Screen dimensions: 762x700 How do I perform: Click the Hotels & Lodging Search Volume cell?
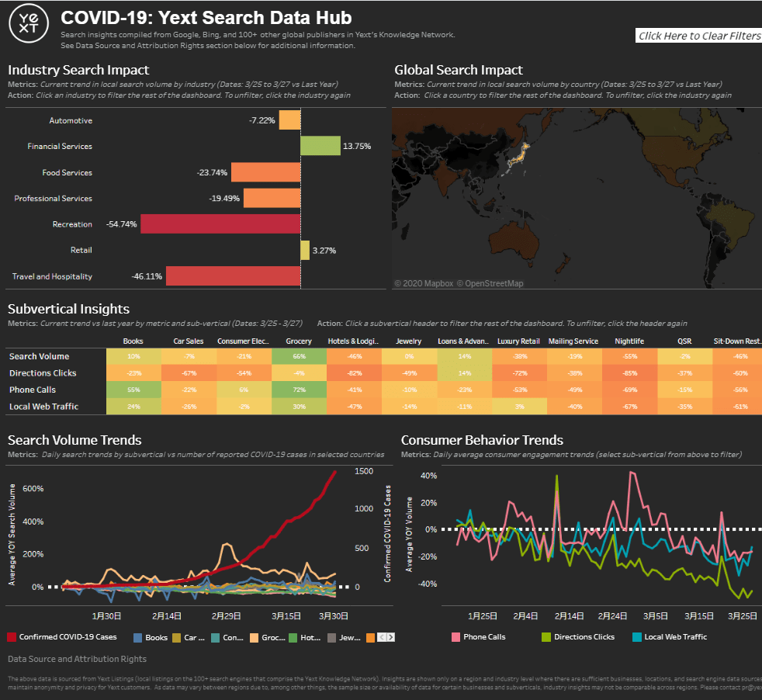coord(354,357)
